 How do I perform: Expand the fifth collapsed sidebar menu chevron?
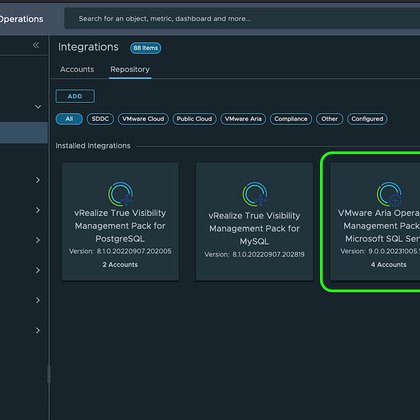[x=38, y=300]
